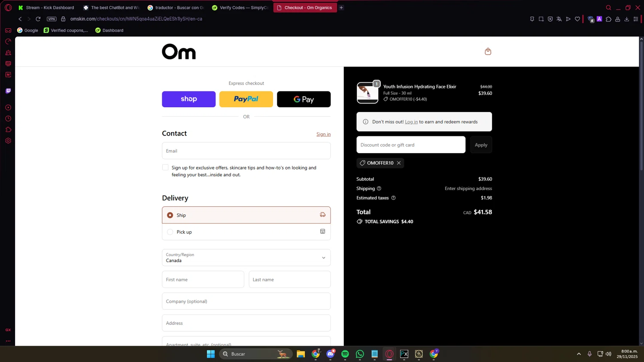Open the sidebar player icon
This screenshot has width=644, height=362.
click(x=8, y=108)
